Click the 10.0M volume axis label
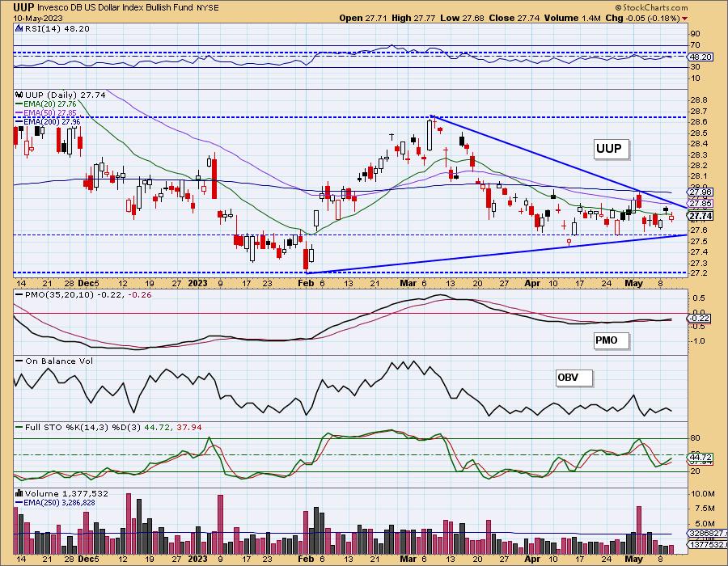This screenshot has height=566, width=728. pos(702,494)
